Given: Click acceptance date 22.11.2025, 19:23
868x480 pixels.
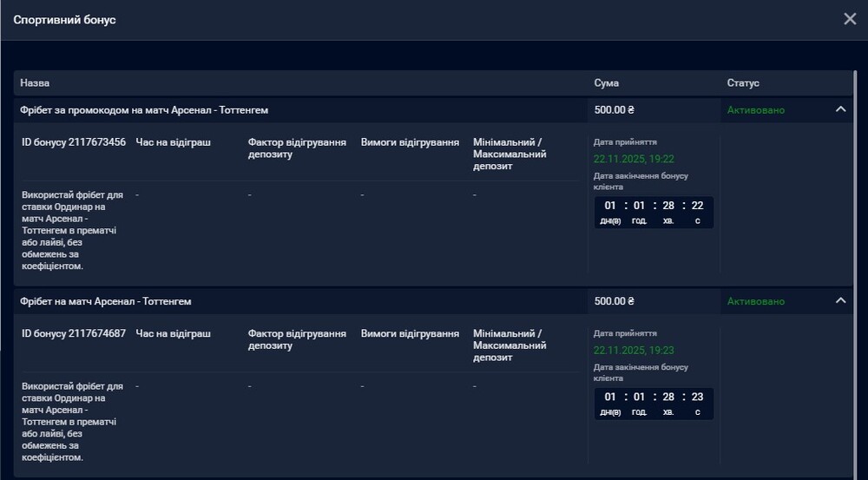Looking at the screenshot, I should (x=634, y=350).
